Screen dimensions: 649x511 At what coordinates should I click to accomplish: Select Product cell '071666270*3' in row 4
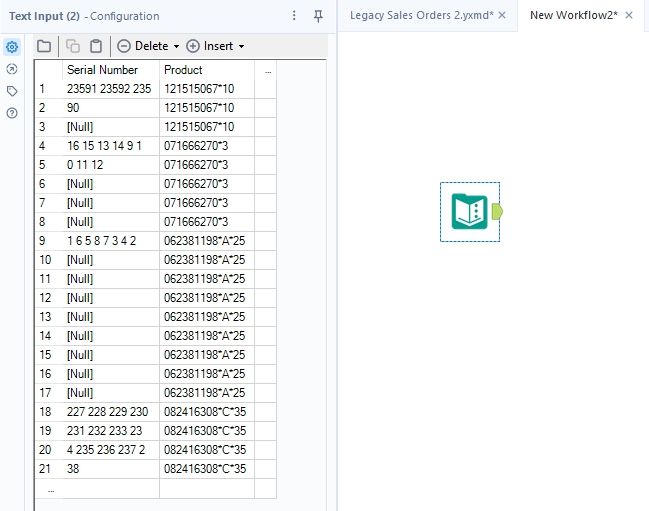coord(207,146)
